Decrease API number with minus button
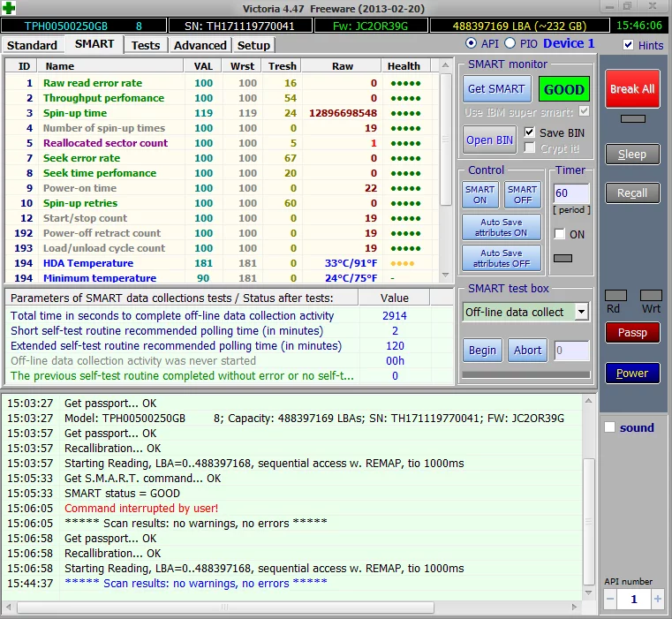Viewport: 672px width, 619px height. tap(610, 599)
